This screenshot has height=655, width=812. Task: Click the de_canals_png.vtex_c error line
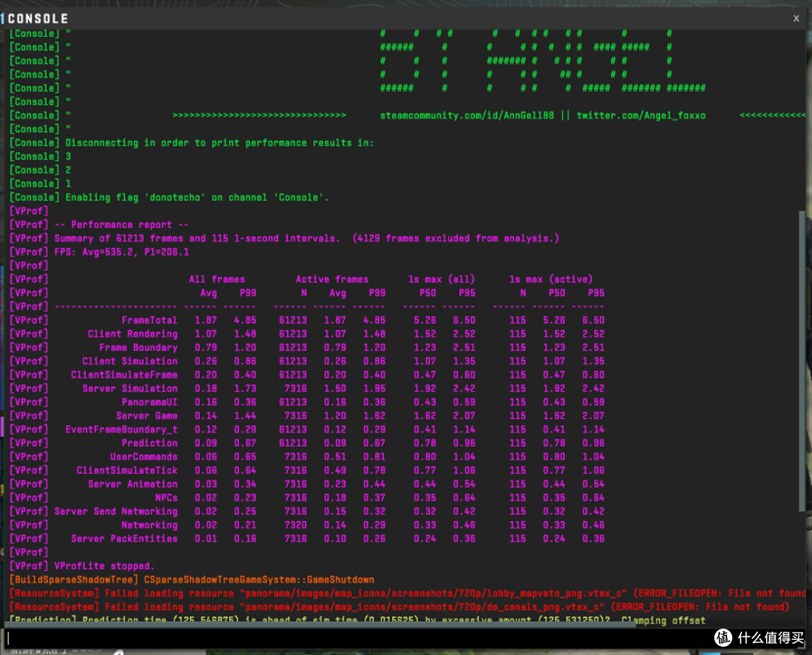tap(399, 607)
